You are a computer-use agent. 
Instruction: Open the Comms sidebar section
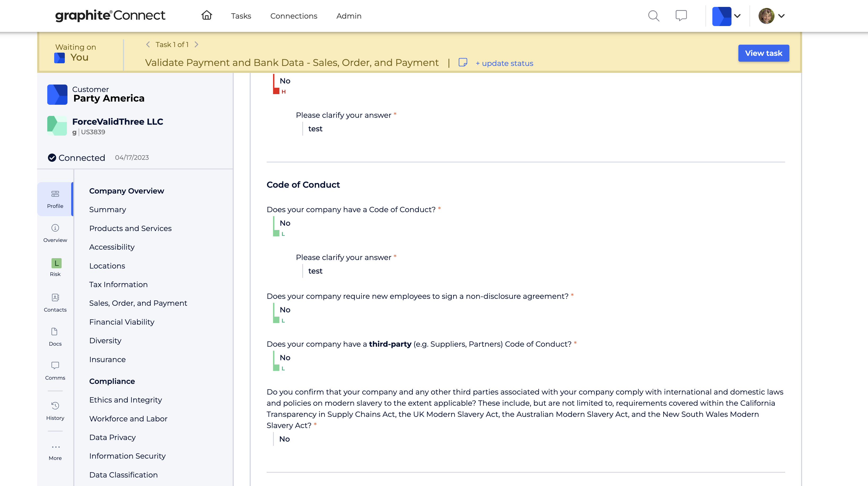(55, 370)
